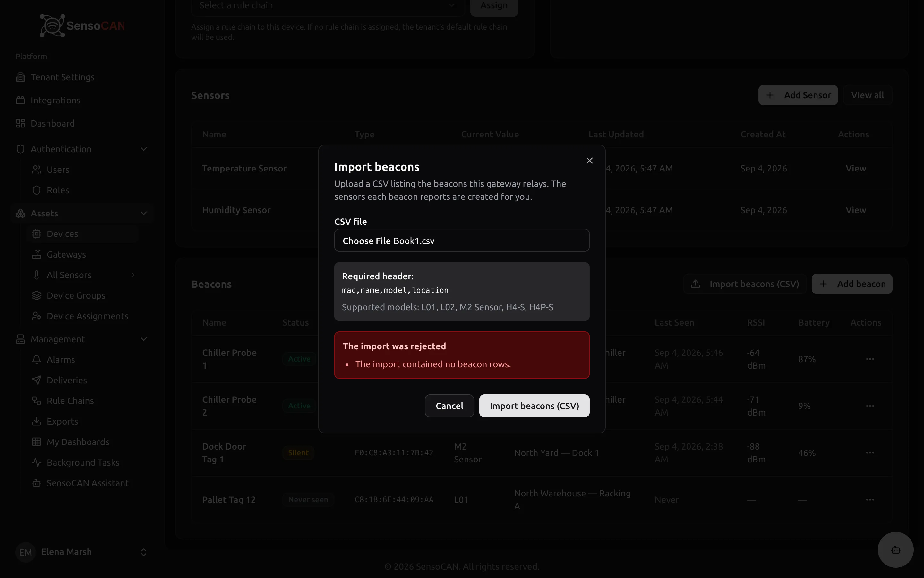
Task: Open the Gateways router icon
Action: click(37, 255)
